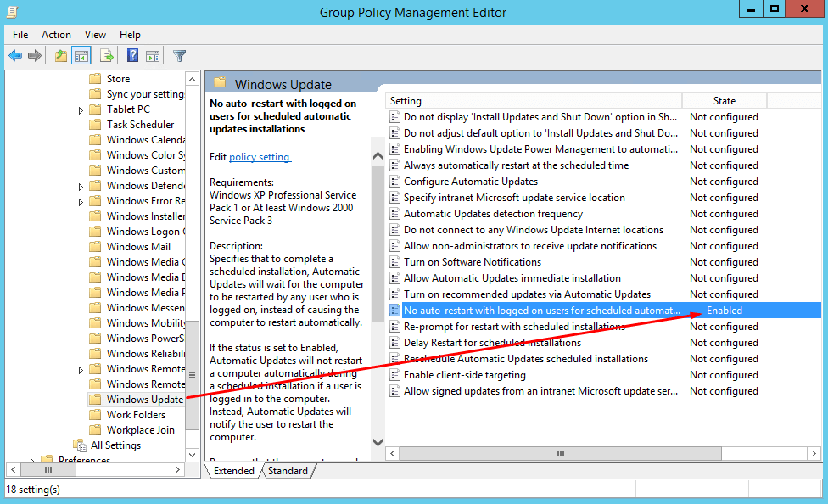Open Help via the question mark icon
The image size is (828, 504).
point(132,55)
